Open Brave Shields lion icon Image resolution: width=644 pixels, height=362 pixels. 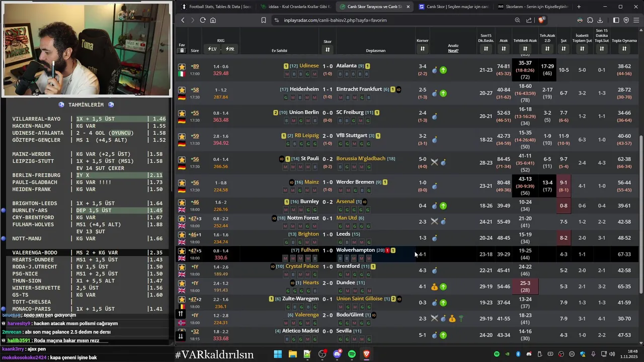(x=541, y=20)
